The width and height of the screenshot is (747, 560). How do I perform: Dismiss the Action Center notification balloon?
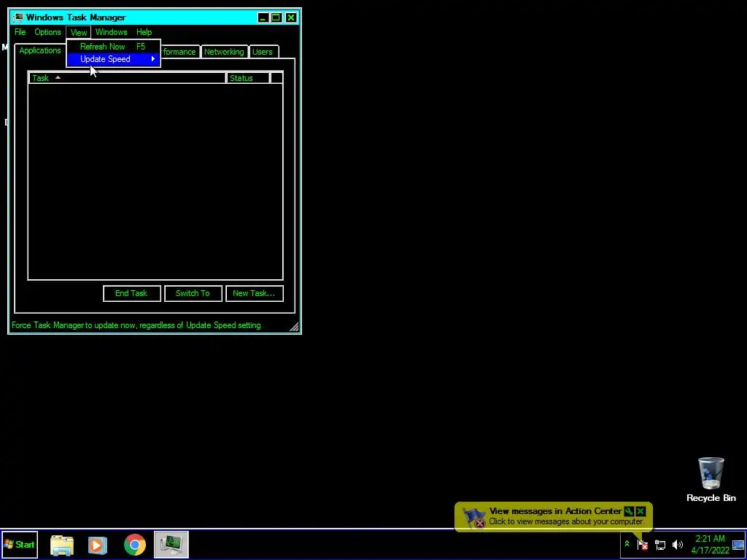(x=640, y=511)
